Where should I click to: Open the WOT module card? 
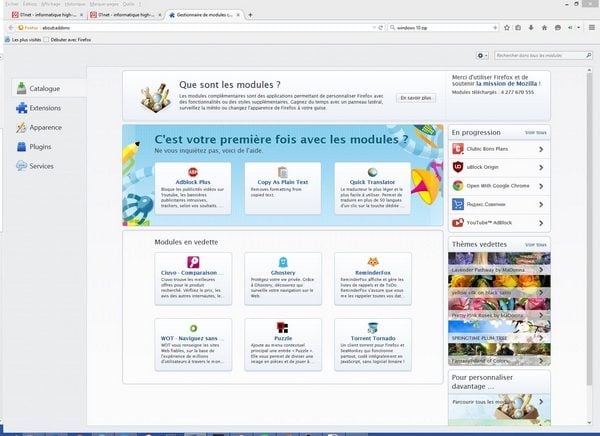tap(193, 345)
